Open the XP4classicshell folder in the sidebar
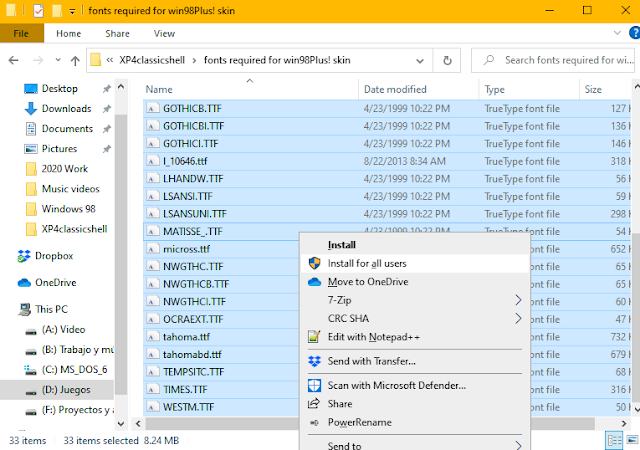 74,228
